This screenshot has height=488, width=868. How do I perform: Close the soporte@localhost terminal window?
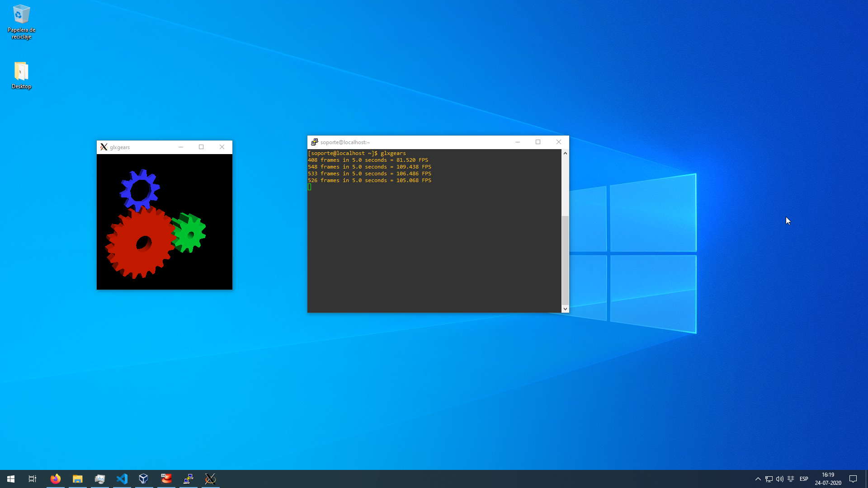pos(559,142)
